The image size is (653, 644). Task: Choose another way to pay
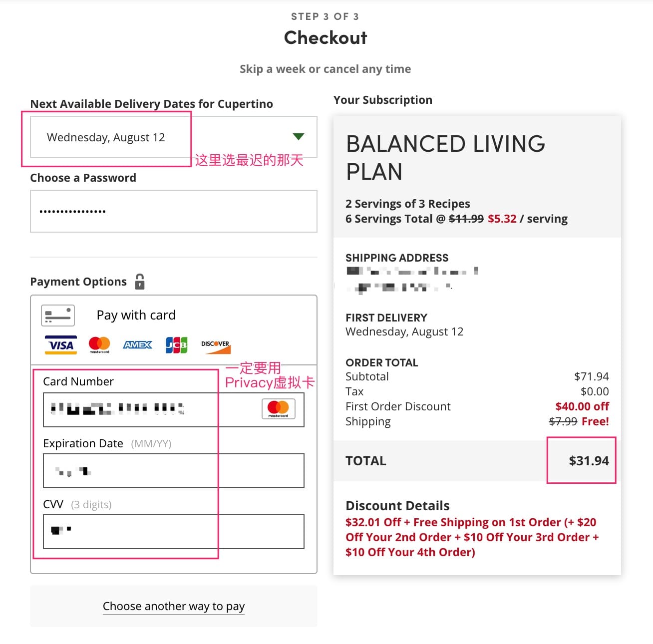click(x=174, y=606)
